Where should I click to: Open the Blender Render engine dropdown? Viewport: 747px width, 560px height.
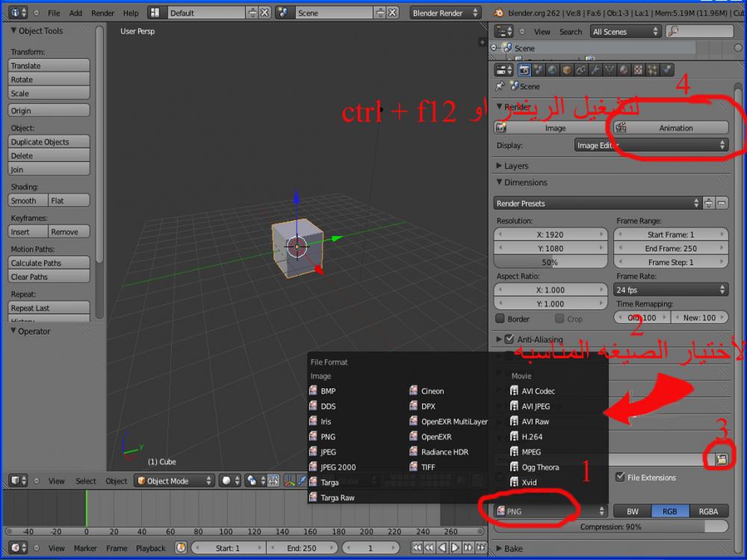pyautogui.click(x=445, y=13)
